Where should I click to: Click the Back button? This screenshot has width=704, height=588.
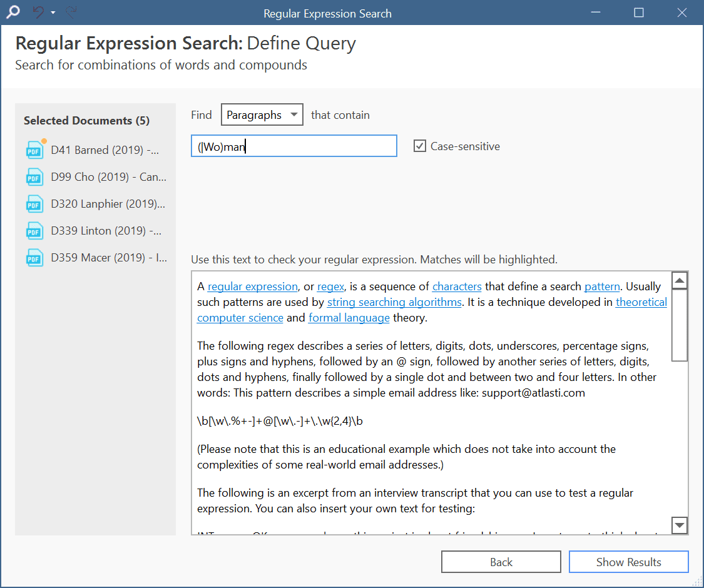tap(501, 562)
